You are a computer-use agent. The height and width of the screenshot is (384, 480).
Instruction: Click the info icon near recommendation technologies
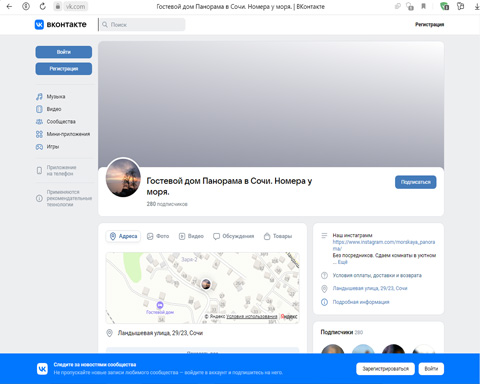[39, 198]
